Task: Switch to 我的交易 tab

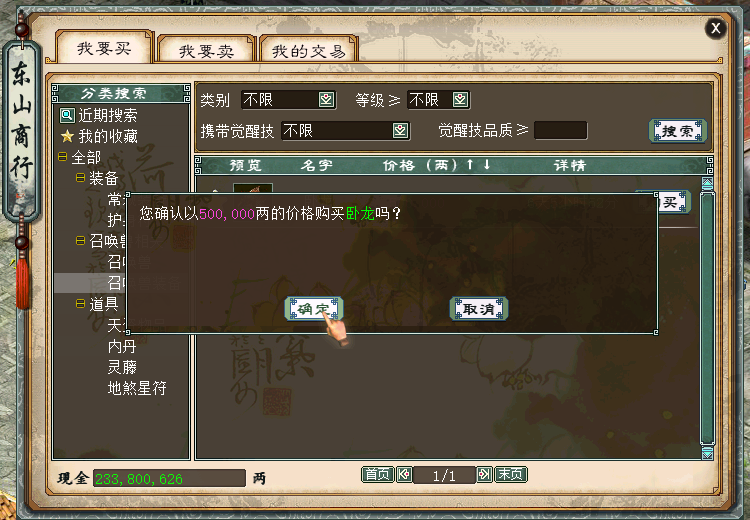Action: click(x=309, y=50)
